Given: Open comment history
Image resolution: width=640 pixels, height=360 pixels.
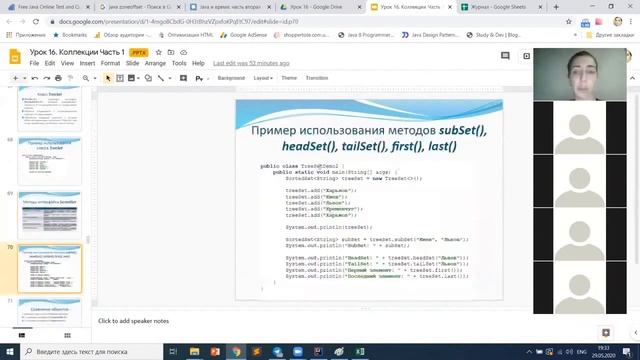Looking at the screenshot, I should tap(505, 56).
